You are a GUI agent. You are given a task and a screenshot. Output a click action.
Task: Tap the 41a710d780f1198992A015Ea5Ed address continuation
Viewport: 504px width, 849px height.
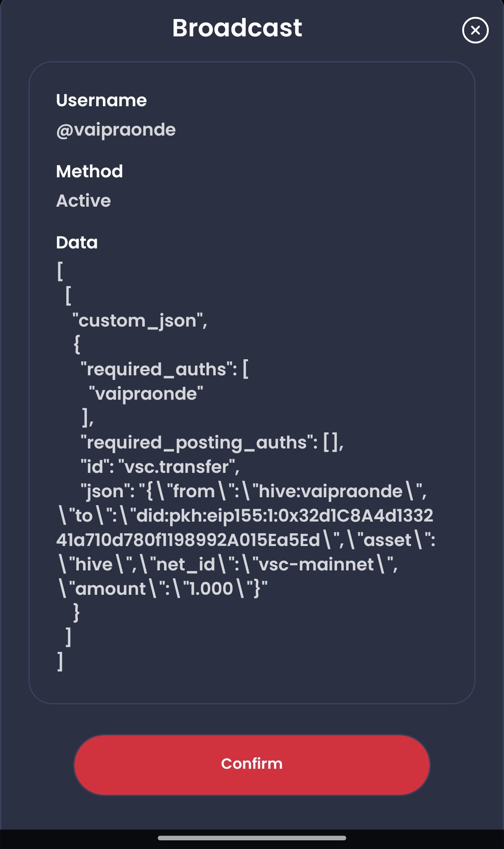(x=188, y=540)
